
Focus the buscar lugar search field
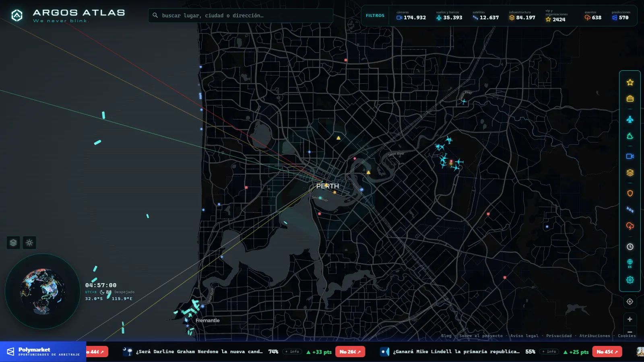(x=241, y=15)
